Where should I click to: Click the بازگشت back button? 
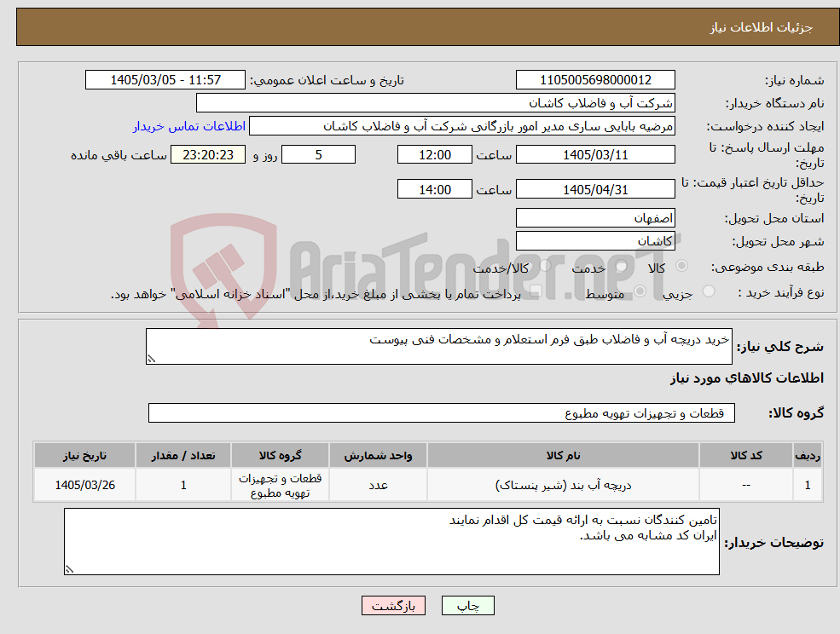393,606
